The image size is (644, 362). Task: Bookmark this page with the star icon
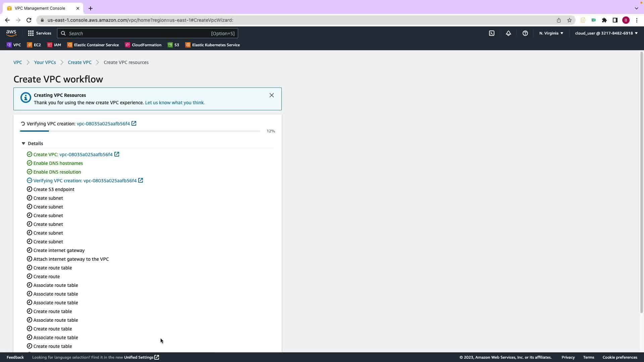point(570,20)
